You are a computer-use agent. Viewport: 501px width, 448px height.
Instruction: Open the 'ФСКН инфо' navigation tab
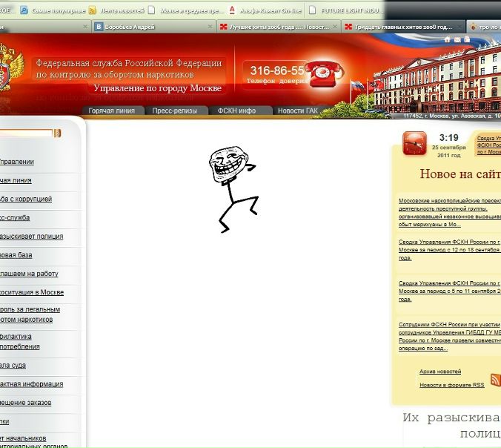(x=236, y=111)
